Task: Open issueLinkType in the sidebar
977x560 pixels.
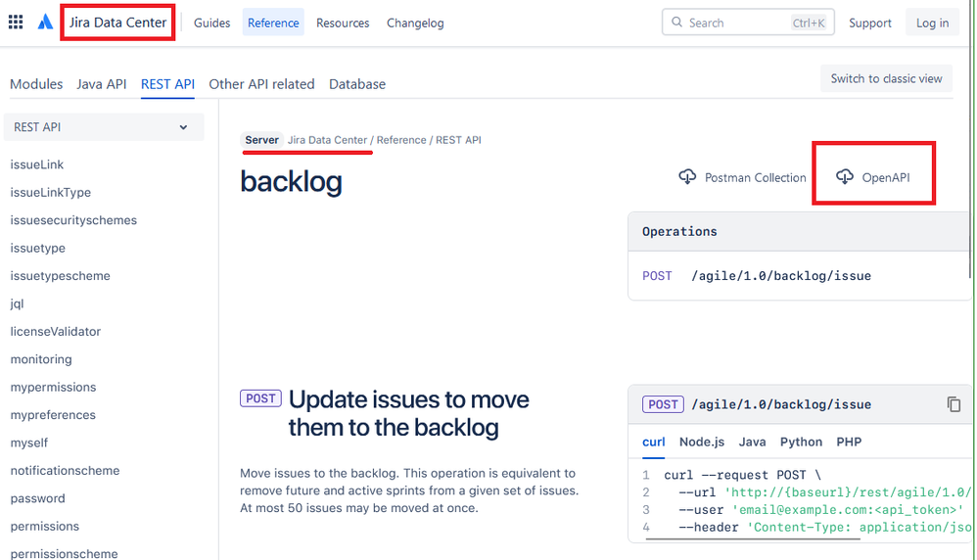Action: point(51,193)
